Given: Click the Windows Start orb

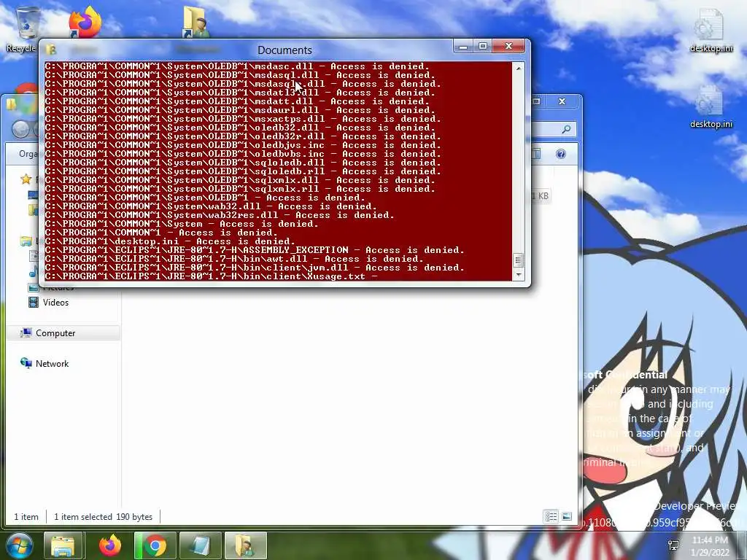Looking at the screenshot, I should pyautogui.click(x=19, y=545).
